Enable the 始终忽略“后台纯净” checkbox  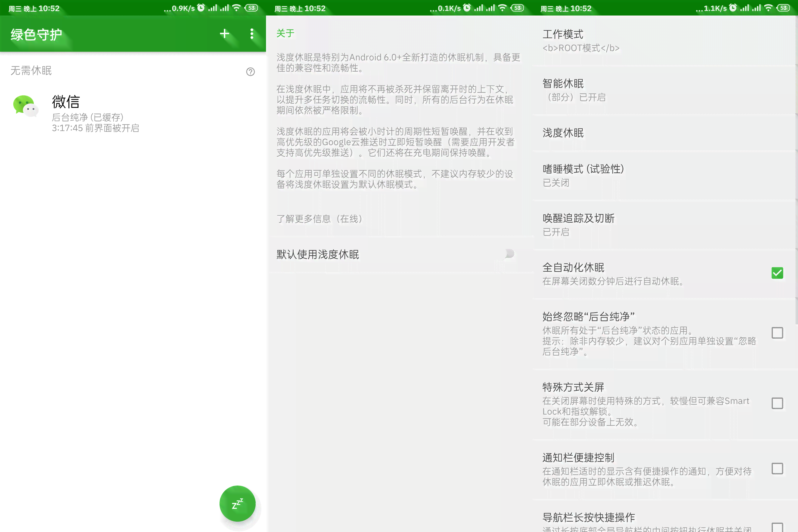point(777,333)
